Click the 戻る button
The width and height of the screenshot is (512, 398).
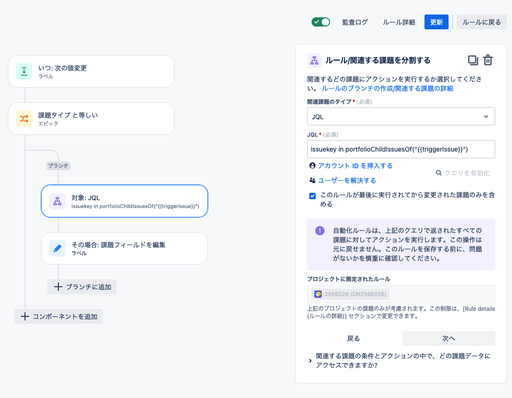353,339
